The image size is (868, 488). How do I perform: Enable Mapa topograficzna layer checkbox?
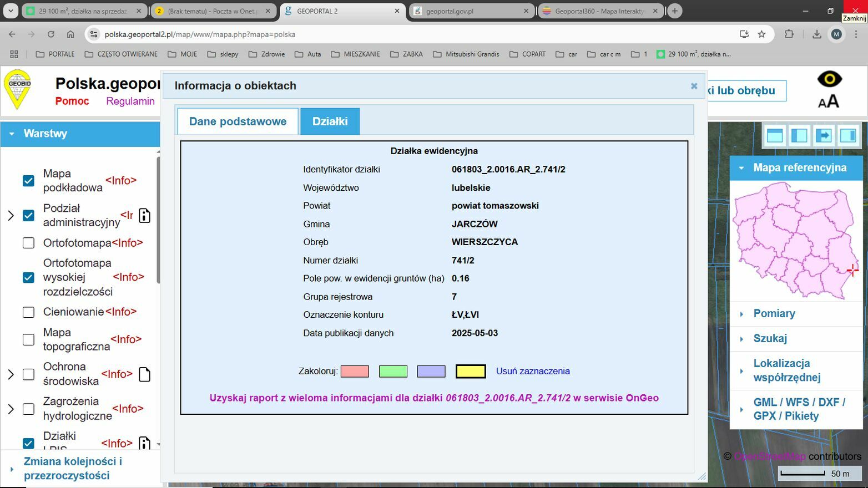[x=28, y=339]
